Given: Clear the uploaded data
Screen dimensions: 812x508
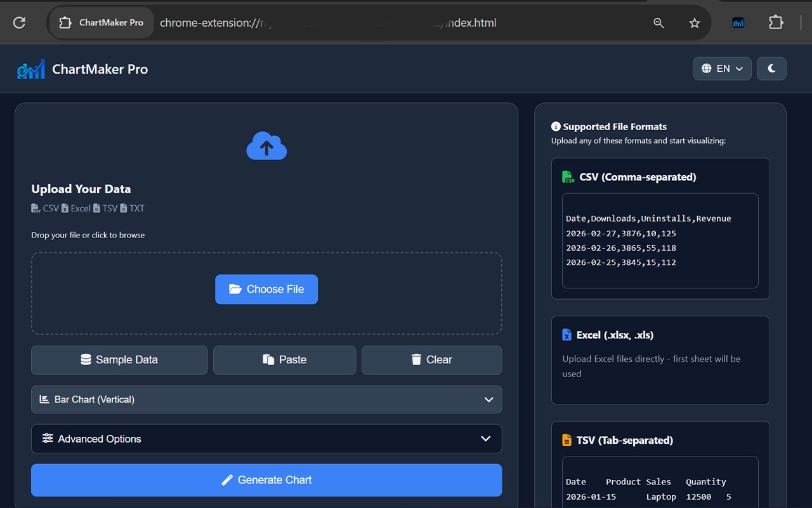Looking at the screenshot, I should 431,360.
